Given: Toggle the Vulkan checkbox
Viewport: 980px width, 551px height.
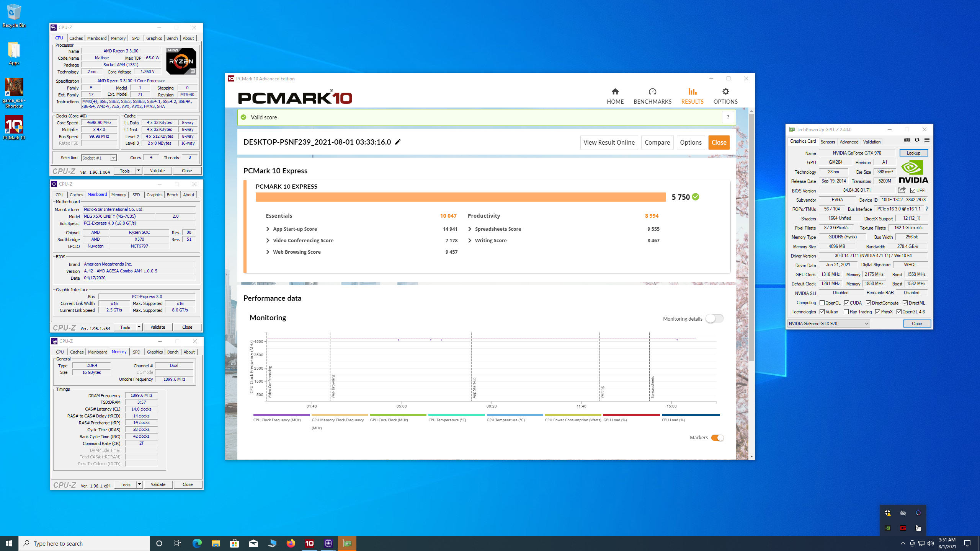Looking at the screenshot, I should (x=822, y=312).
